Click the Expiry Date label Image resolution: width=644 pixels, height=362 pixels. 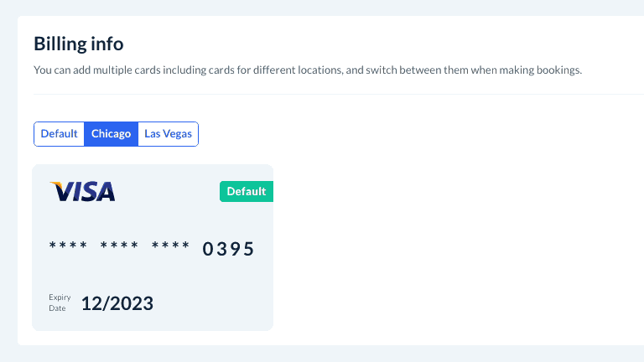point(60,303)
